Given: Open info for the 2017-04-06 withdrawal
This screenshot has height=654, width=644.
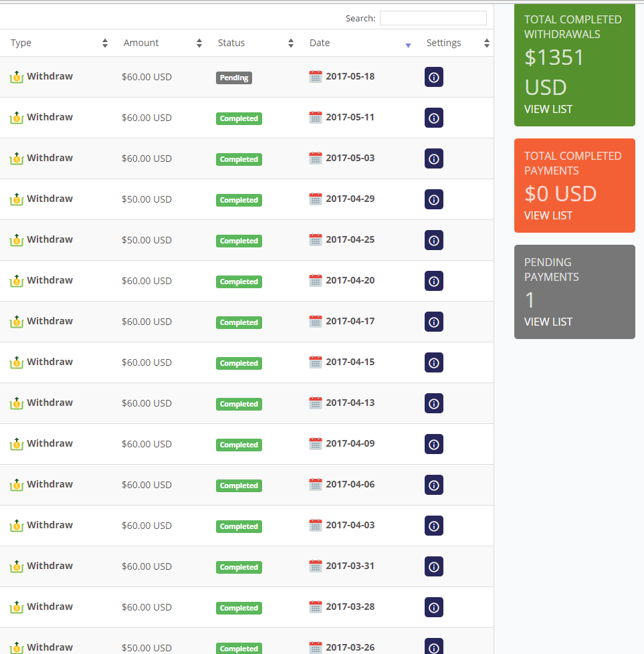Looking at the screenshot, I should tap(434, 485).
